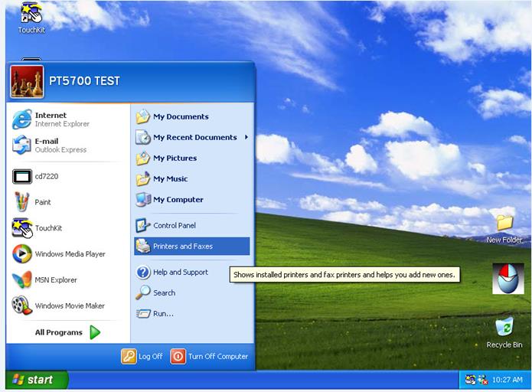Launch Internet Explorer from the Start menu

pos(22,119)
